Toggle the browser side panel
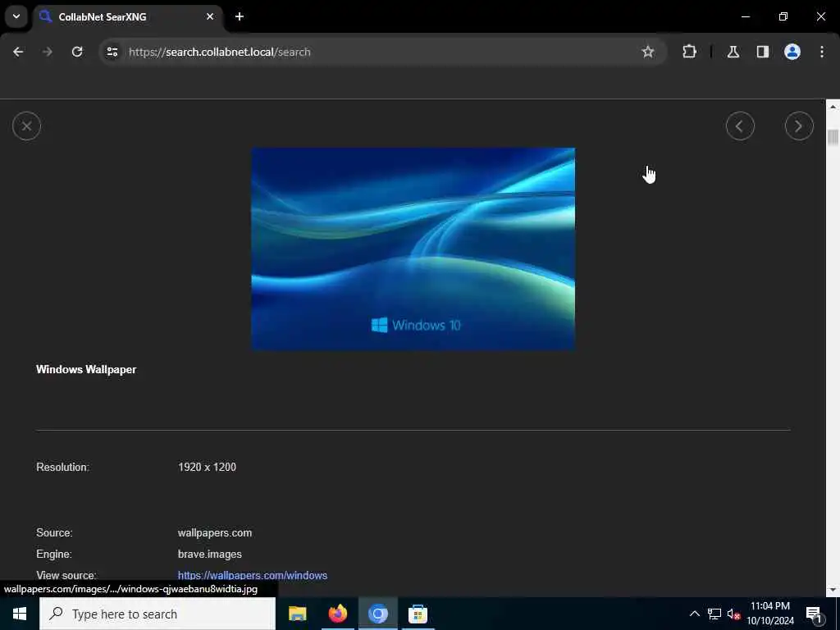The width and height of the screenshot is (840, 630). pos(762,52)
